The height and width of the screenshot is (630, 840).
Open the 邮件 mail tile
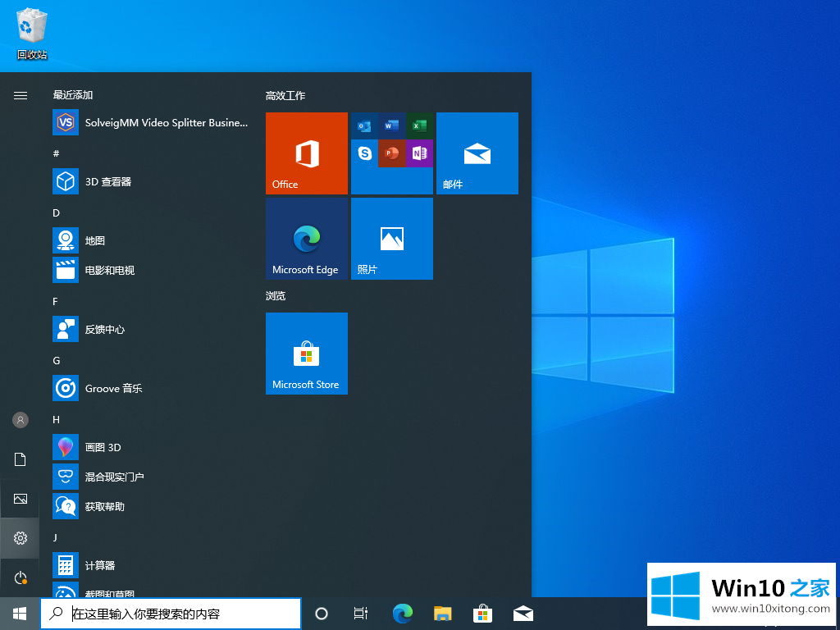click(x=477, y=153)
